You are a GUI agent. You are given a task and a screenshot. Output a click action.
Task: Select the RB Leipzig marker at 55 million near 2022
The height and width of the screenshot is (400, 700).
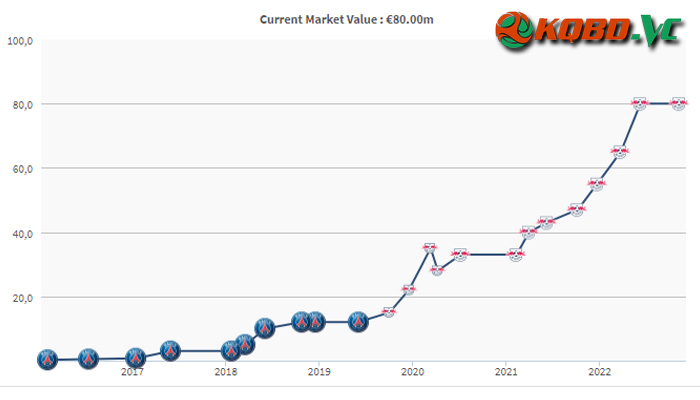click(596, 184)
